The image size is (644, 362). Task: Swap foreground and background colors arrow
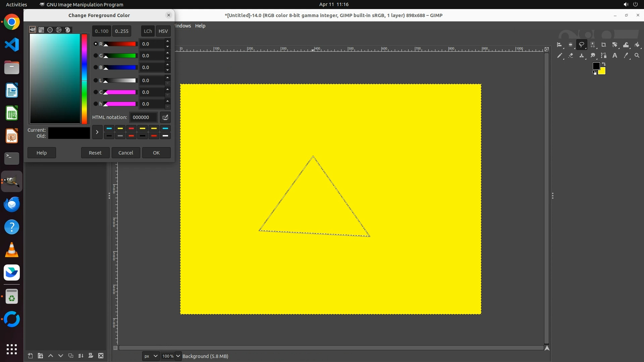coord(604,64)
